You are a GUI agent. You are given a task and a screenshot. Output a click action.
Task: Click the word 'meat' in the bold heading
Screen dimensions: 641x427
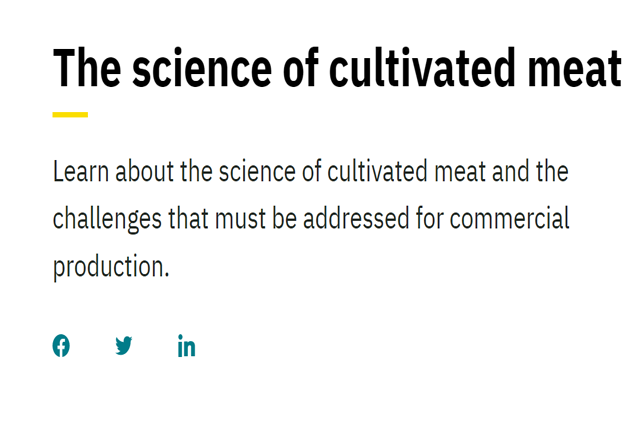point(575,69)
